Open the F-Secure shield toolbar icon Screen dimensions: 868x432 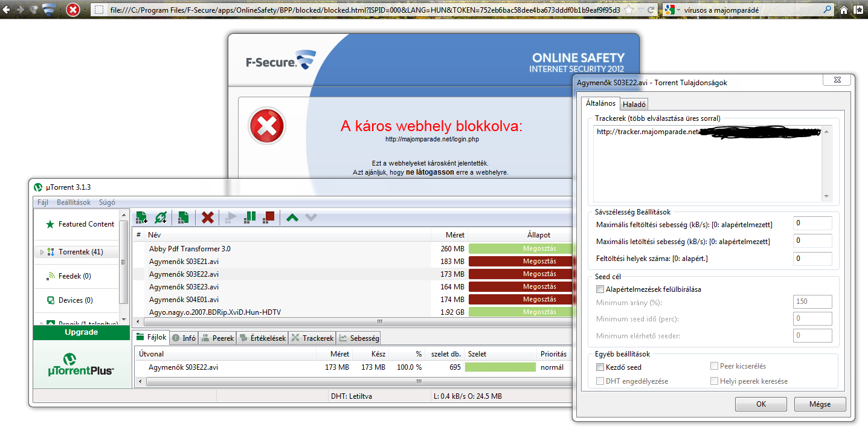click(50, 10)
